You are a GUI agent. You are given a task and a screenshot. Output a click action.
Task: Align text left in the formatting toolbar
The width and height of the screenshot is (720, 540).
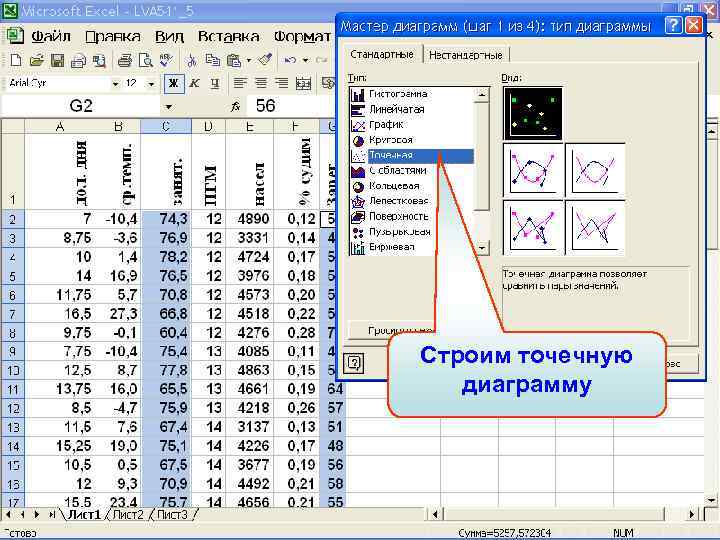tap(239, 83)
